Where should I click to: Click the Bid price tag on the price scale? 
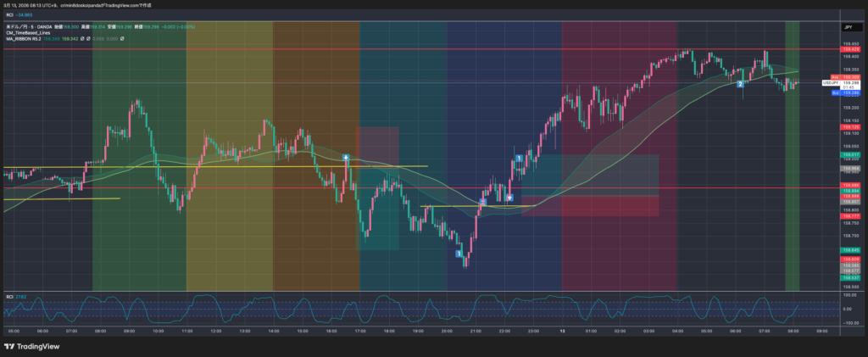[835, 91]
